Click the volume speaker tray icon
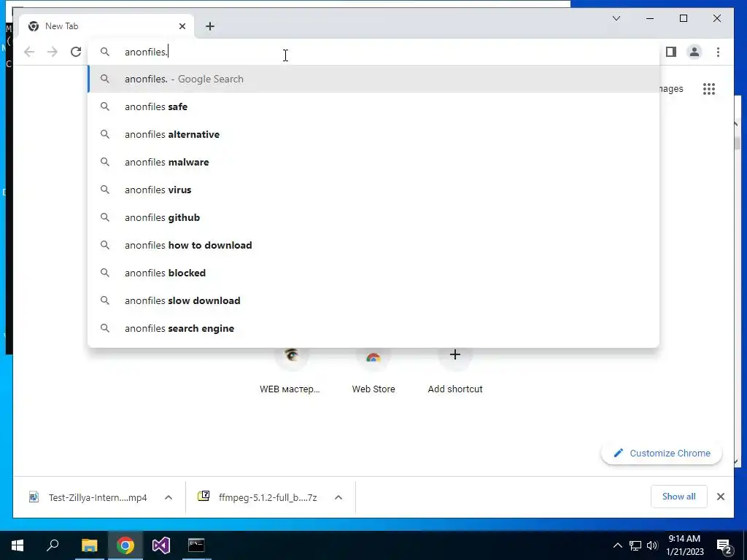This screenshot has height=560, width=747. [652, 545]
